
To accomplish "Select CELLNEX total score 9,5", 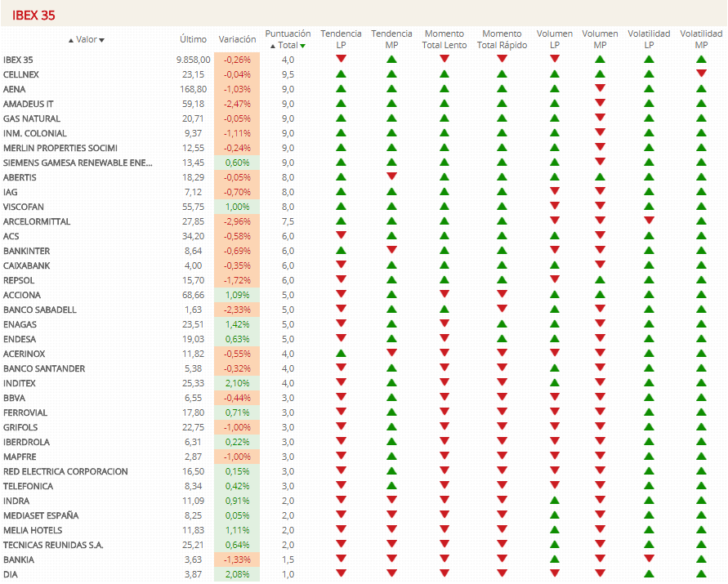I will 288,74.
